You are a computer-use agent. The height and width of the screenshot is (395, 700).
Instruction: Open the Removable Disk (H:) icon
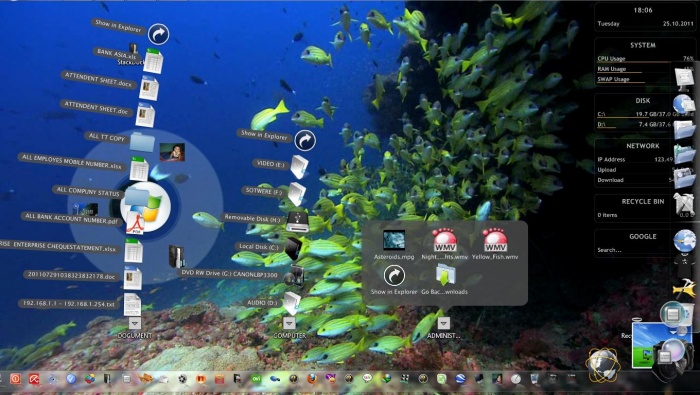coord(297,221)
